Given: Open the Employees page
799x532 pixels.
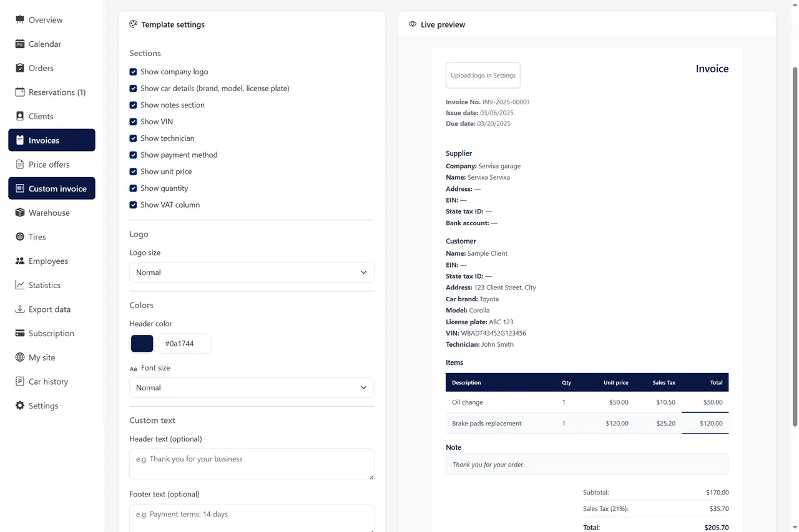Looking at the screenshot, I should click(52, 261).
